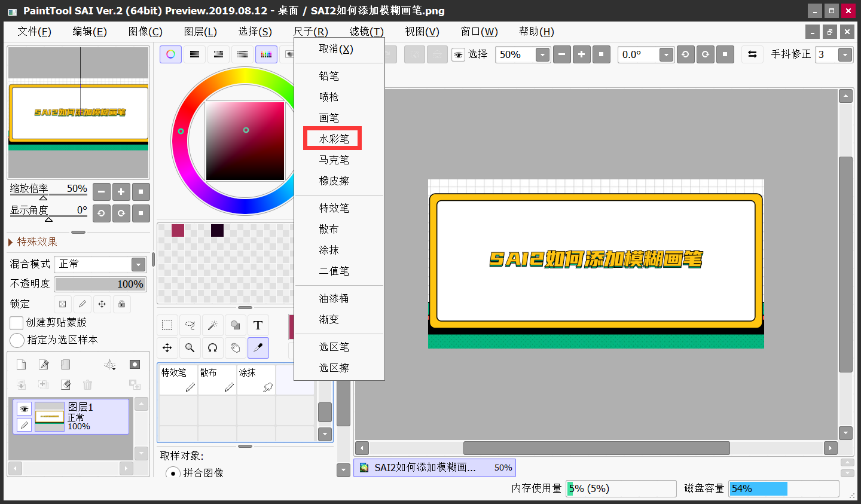Create a new linework pen layer
The height and width of the screenshot is (504, 861).
click(44, 365)
